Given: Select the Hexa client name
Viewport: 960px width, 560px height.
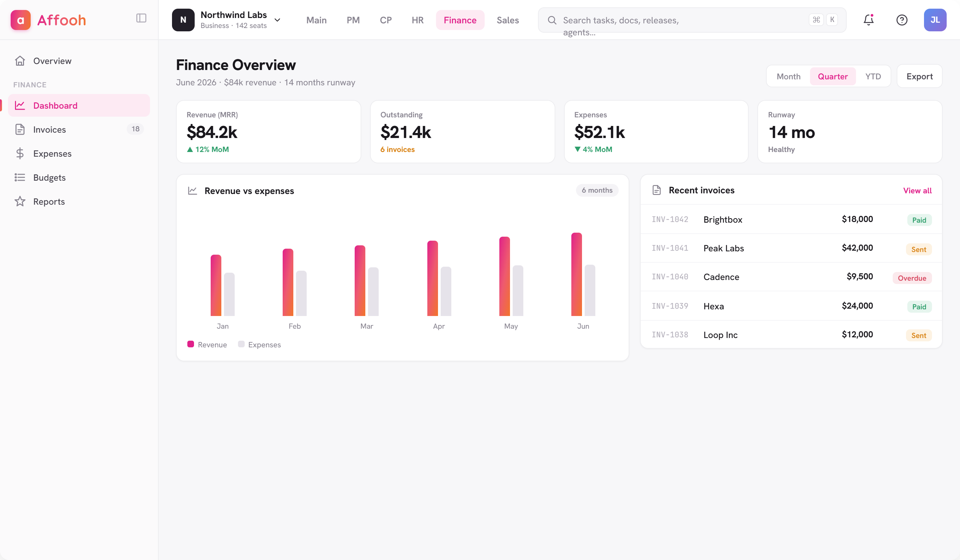Looking at the screenshot, I should click(x=714, y=306).
